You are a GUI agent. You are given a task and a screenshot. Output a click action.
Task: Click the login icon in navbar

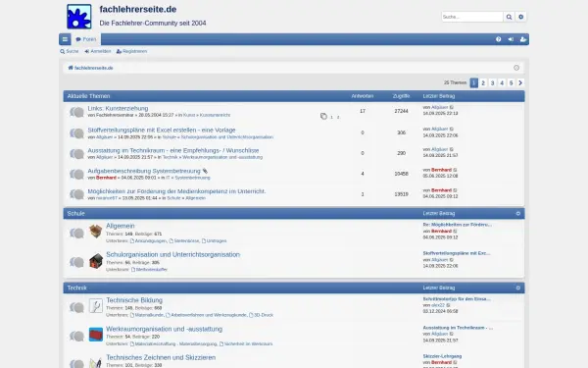pyautogui.click(x=511, y=39)
